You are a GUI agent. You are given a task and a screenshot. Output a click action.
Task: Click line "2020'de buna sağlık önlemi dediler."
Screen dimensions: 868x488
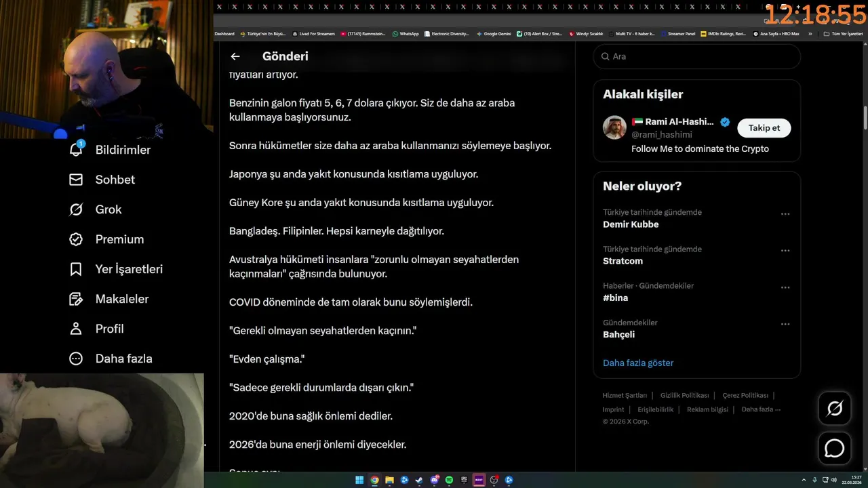click(x=311, y=415)
